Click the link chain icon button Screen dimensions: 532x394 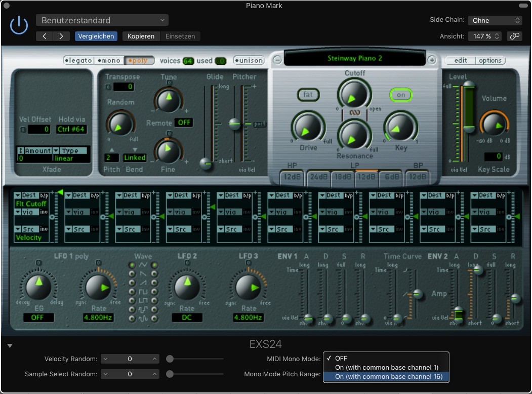click(x=515, y=36)
